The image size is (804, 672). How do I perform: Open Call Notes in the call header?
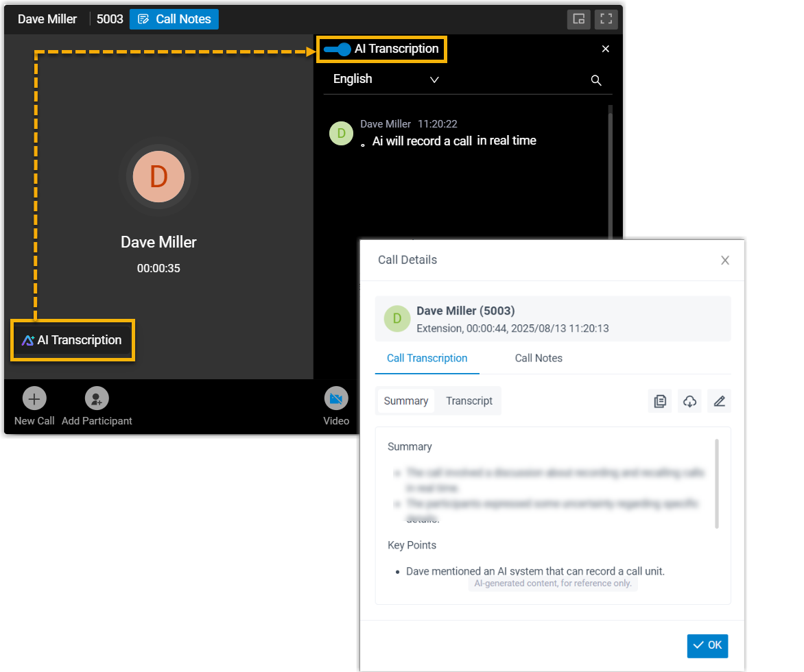click(x=174, y=19)
